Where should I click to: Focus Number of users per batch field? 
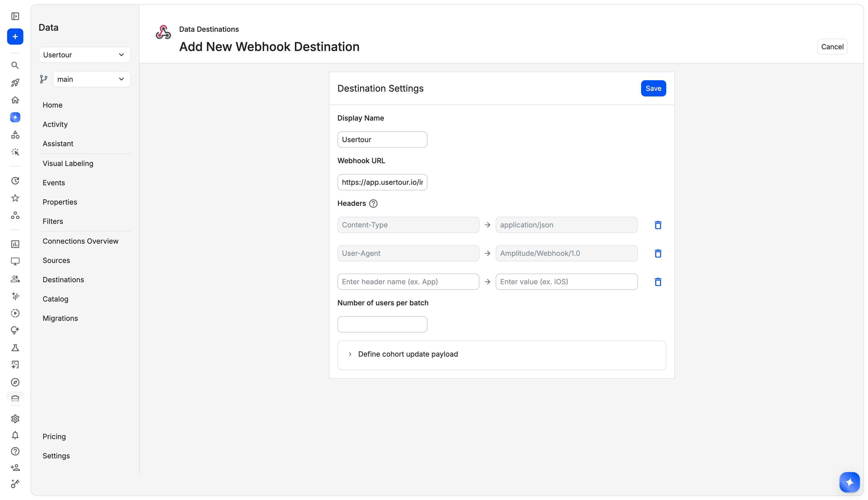pos(382,324)
